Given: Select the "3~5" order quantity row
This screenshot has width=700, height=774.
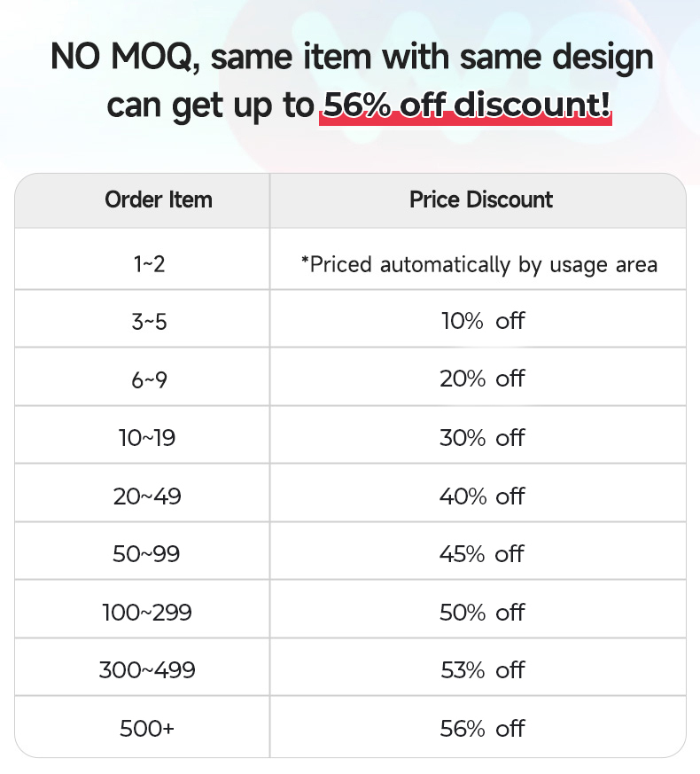Looking at the screenshot, I should tap(148, 321).
